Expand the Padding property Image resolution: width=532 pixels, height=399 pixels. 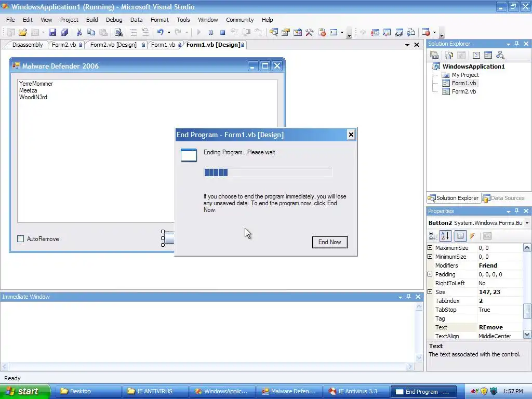coord(430,274)
